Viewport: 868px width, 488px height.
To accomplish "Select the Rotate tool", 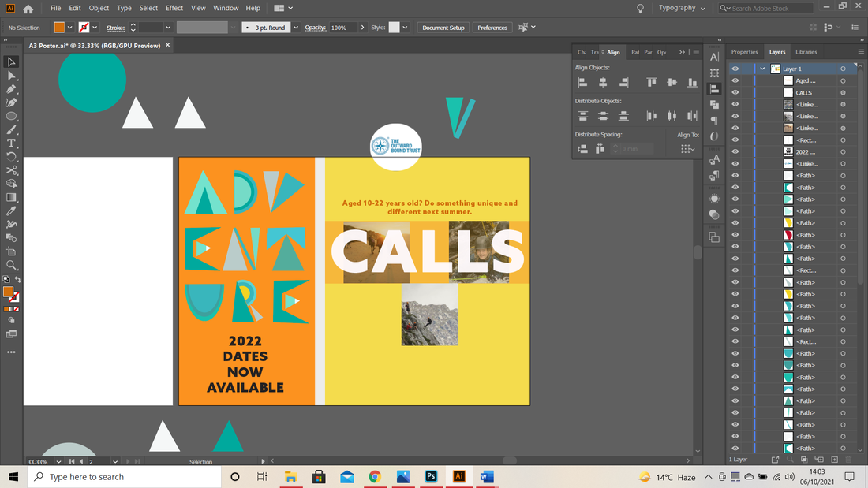I will pyautogui.click(x=11, y=157).
